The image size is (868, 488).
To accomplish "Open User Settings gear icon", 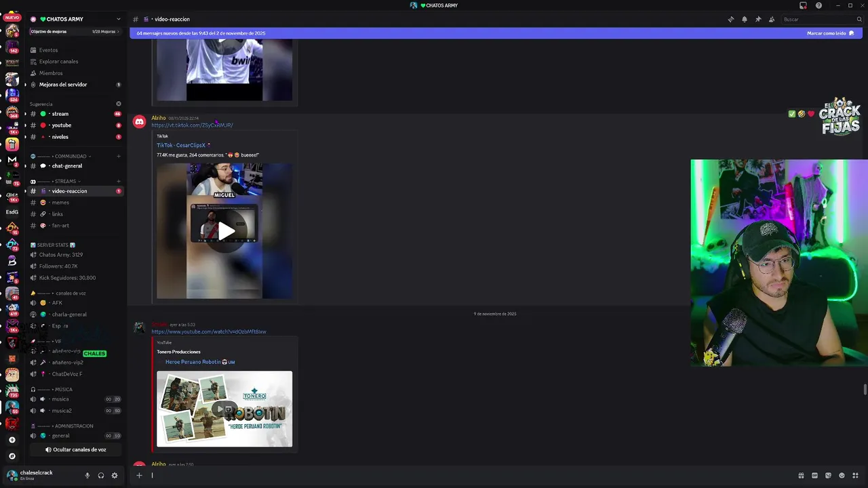I will point(115,476).
